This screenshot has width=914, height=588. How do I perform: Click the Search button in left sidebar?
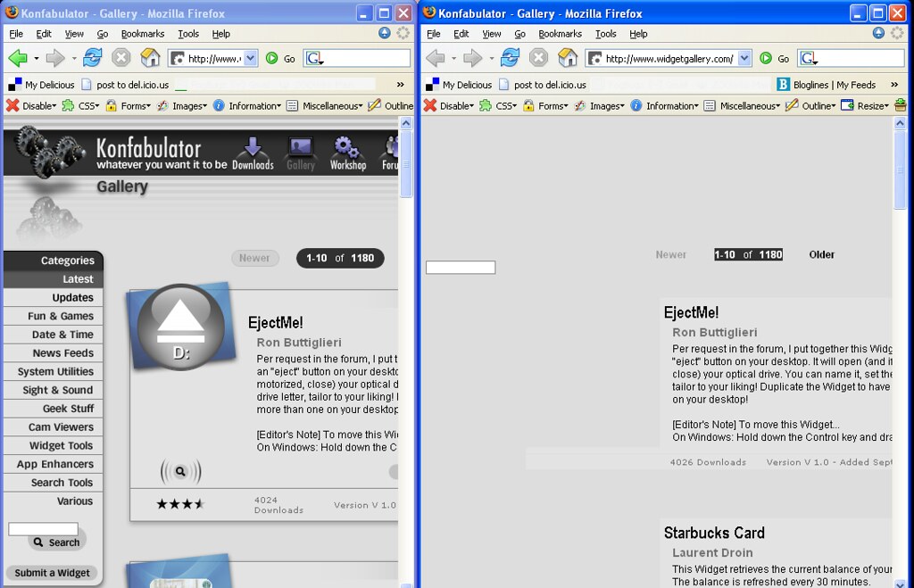coord(57,542)
